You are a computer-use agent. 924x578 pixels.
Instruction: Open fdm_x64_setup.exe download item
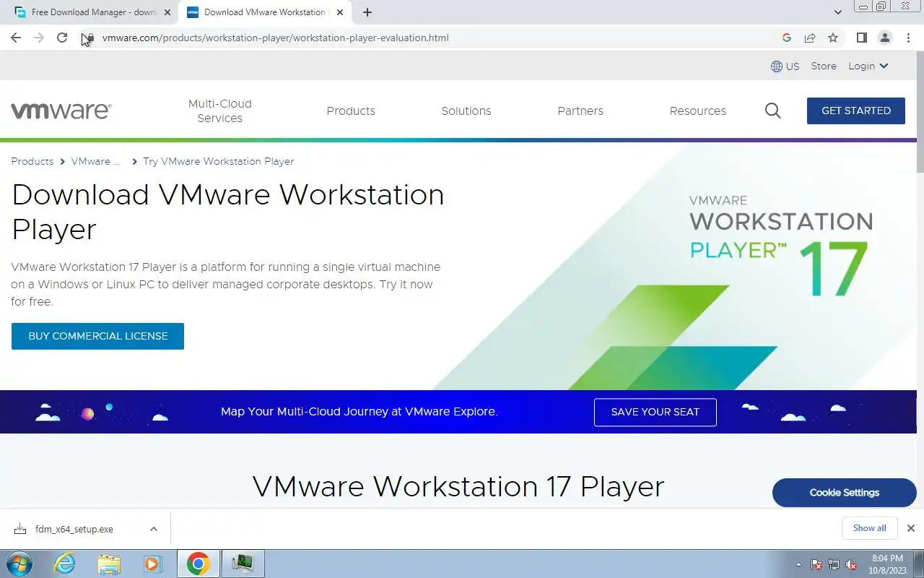tap(74, 529)
